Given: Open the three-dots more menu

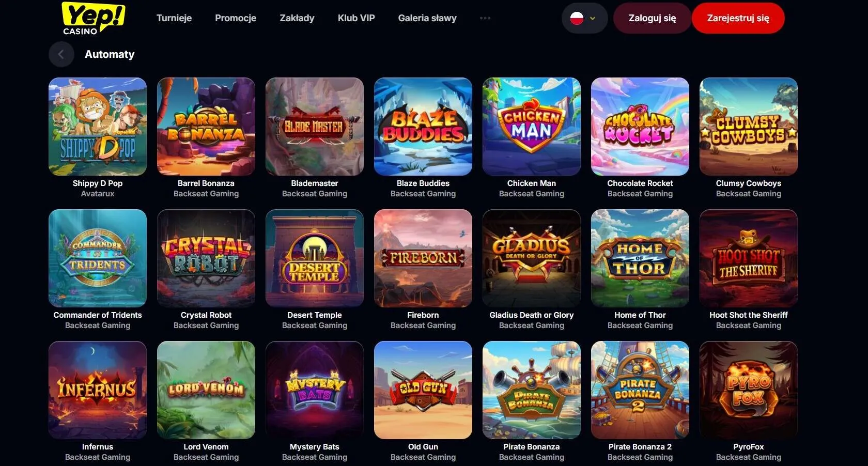Looking at the screenshot, I should tap(485, 18).
